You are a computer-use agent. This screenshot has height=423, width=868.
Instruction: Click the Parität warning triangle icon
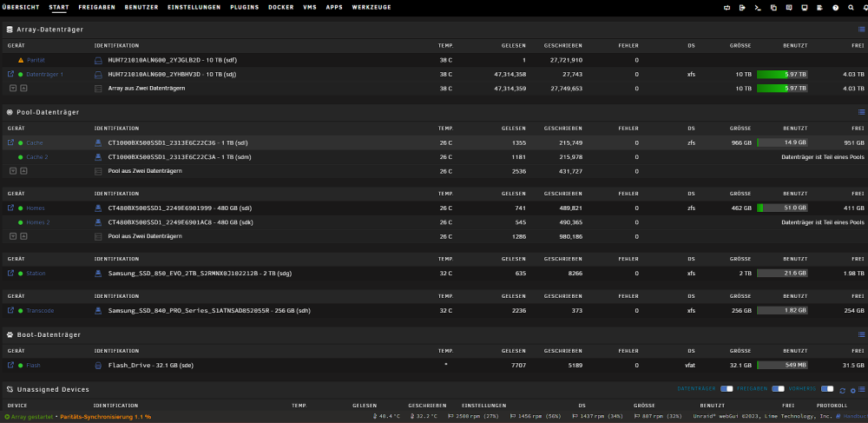[x=21, y=60]
